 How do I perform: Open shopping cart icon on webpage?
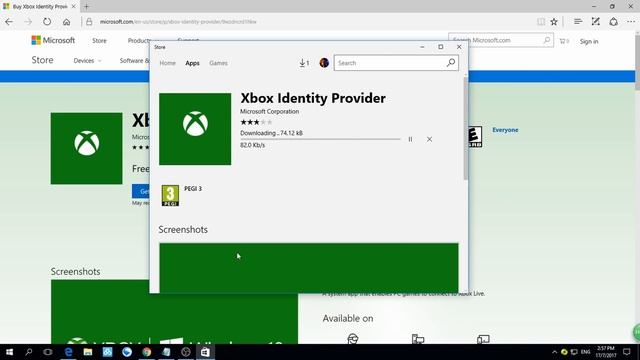point(564,41)
